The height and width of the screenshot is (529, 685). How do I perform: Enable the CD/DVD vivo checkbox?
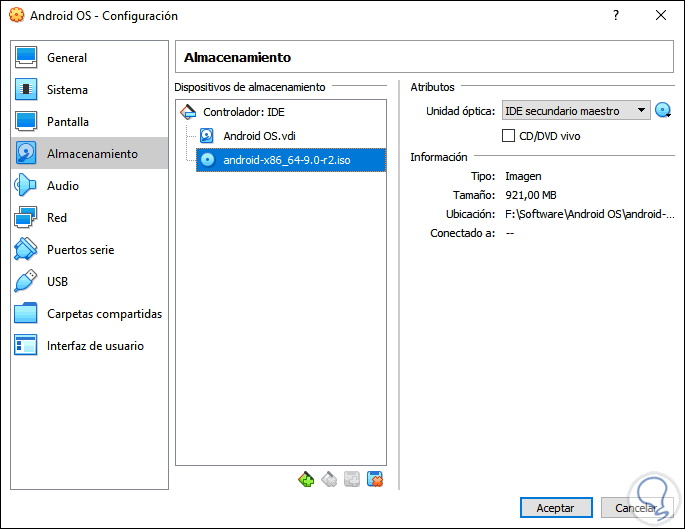[x=508, y=136]
